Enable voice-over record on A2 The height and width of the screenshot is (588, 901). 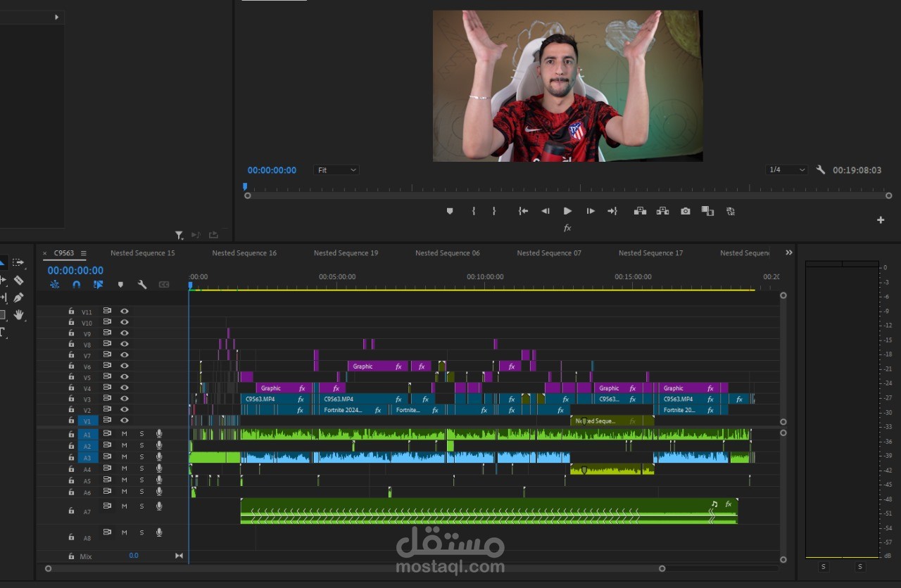click(x=159, y=445)
